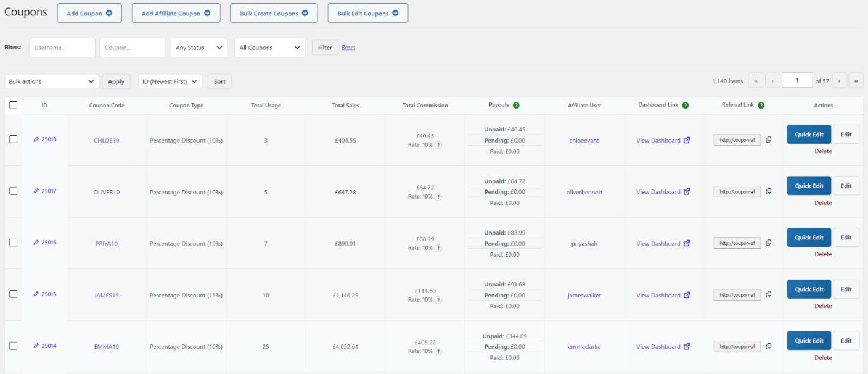
Task: Click rate help icon in EMMA10 row
Action: click(x=438, y=351)
